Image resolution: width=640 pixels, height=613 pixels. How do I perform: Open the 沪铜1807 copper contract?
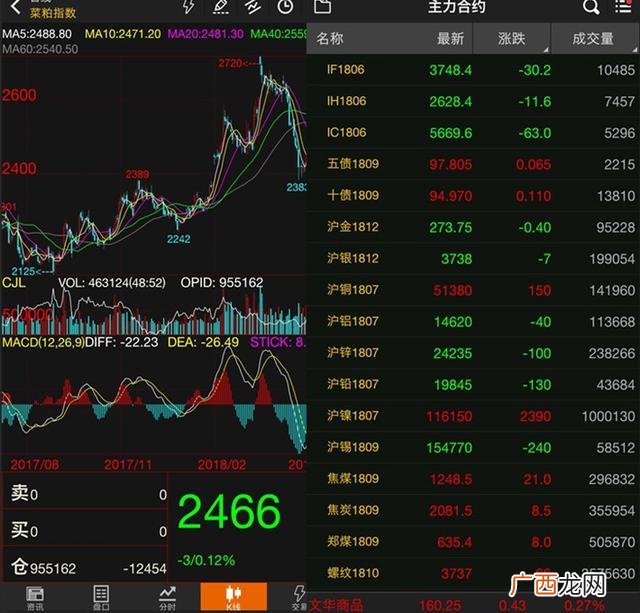tap(473, 290)
